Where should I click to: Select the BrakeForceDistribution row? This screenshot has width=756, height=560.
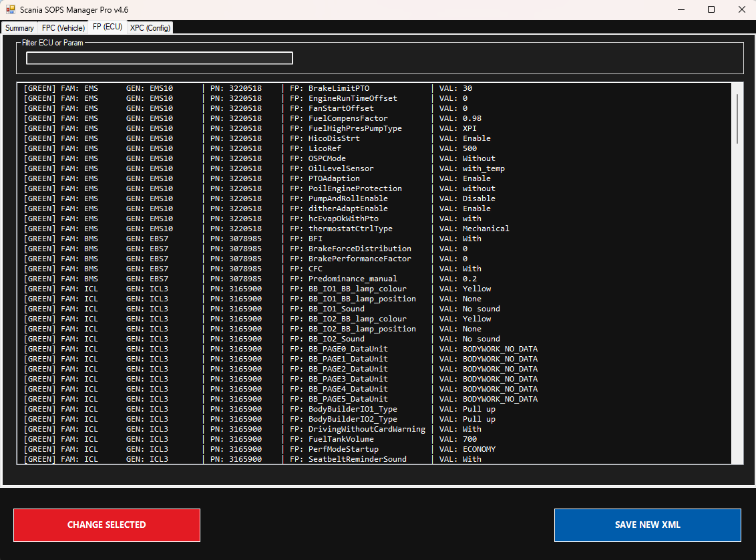coord(267,249)
